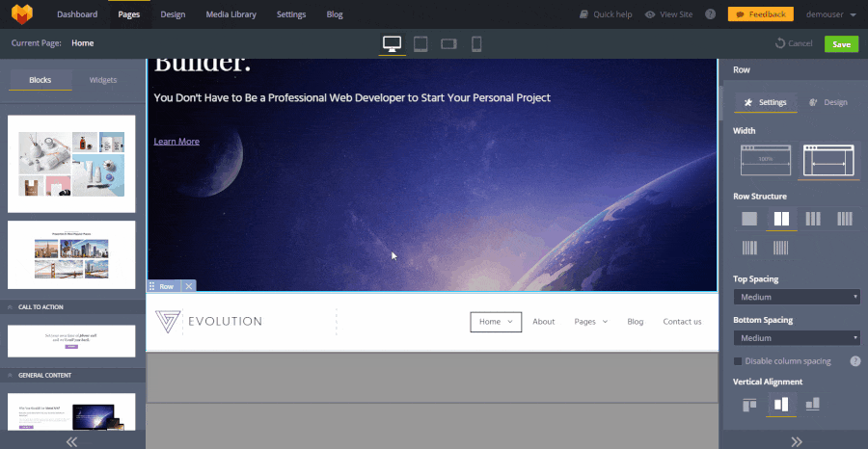Collapse the Call to Action section
This screenshot has height=449, width=868.
[x=11, y=307]
